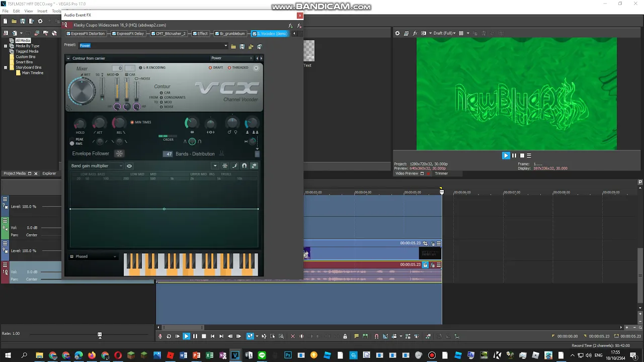This screenshot has height=362, width=644.
Task: Open band editor options dropdown arrow
Action: [x=215, y=166]
